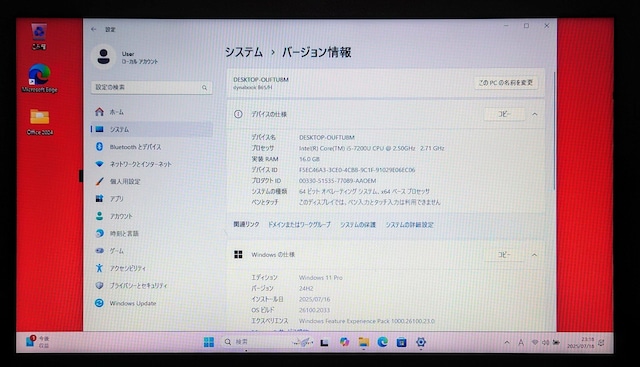Select システム in the settings sidebar
Screen dimensions: 640x367
click(x=151, y=129)
